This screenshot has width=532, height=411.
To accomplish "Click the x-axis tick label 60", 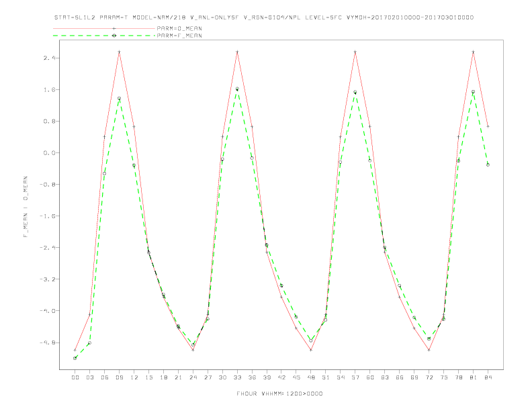I will tap(370, 377).
